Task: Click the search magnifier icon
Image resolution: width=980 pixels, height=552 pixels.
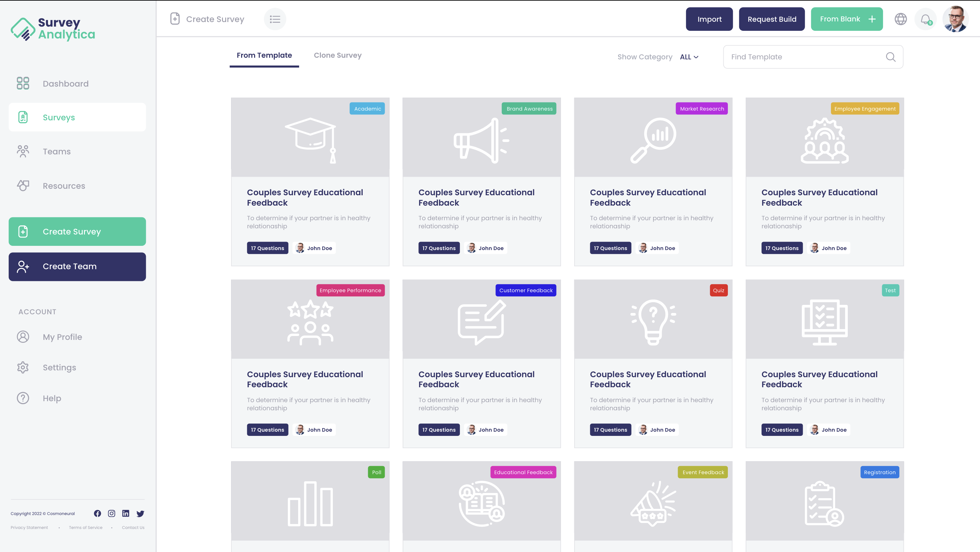Action: (x=891, y=57)
